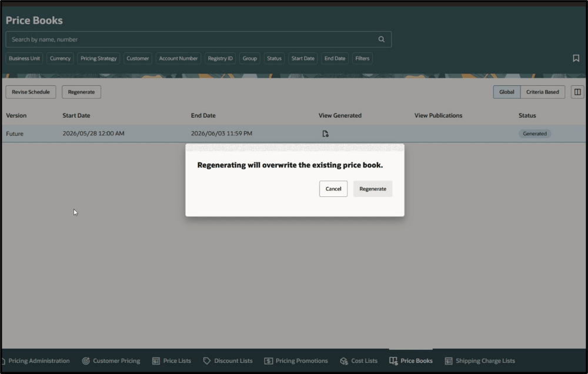Click the View Publications column header
Screen dimensions: 588x374
[x=439, y=115]
